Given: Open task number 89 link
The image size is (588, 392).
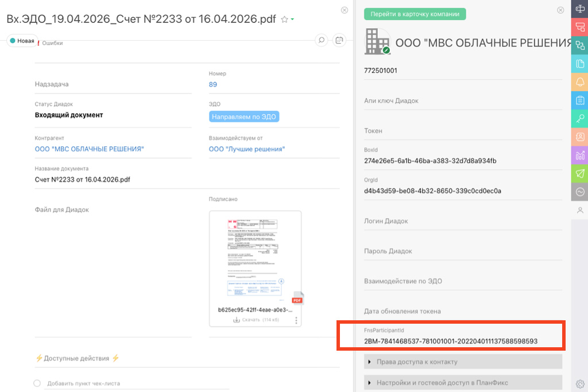Looking at the screenshot, I should tap(212, 84).
